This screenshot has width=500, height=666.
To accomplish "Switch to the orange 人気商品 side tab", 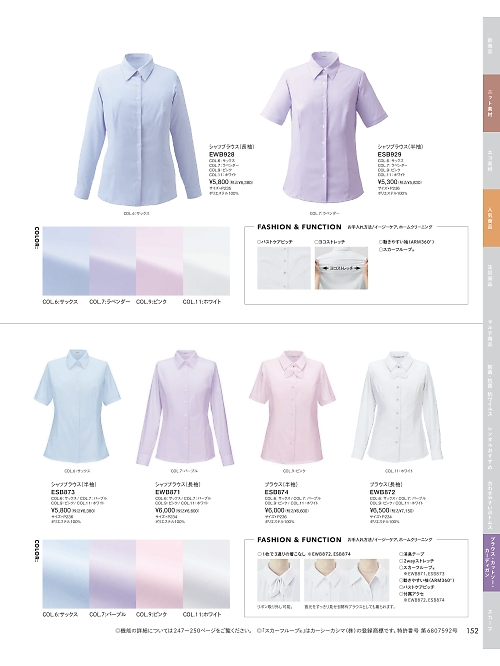I will (491, 218).
